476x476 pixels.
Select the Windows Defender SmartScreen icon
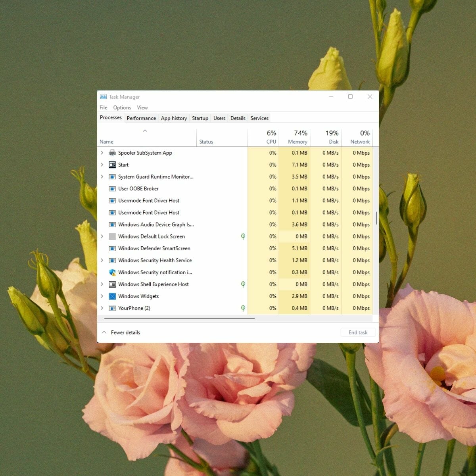(112, 248)
